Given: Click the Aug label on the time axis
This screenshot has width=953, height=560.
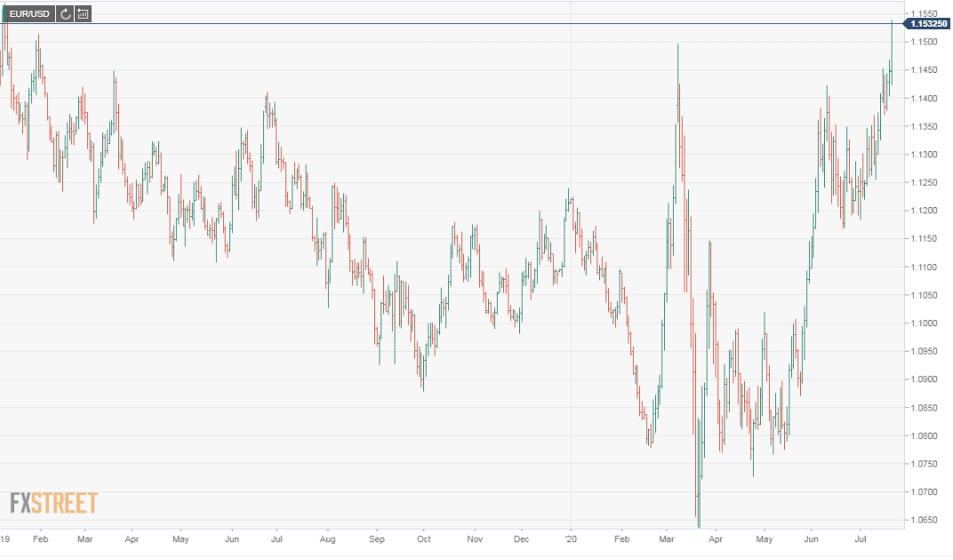Looking at the screenshot, I should (327, 540).
